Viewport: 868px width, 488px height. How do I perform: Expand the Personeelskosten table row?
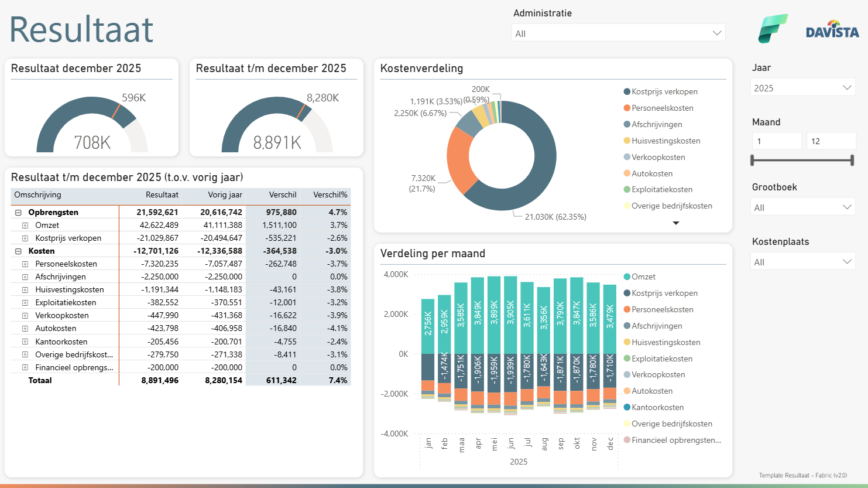point(25,264)
